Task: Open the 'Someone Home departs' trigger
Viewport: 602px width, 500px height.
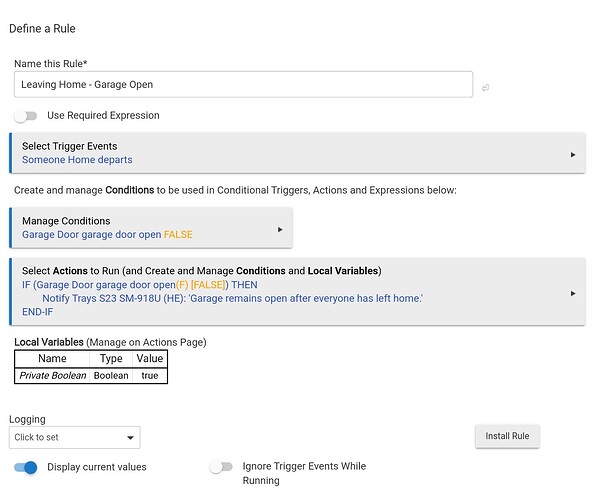Action: pyautogui.click(x=77, y=160)
